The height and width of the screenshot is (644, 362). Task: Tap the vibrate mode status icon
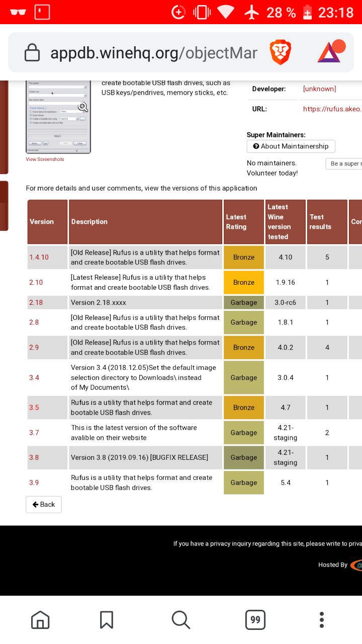[x=202, y=12]
